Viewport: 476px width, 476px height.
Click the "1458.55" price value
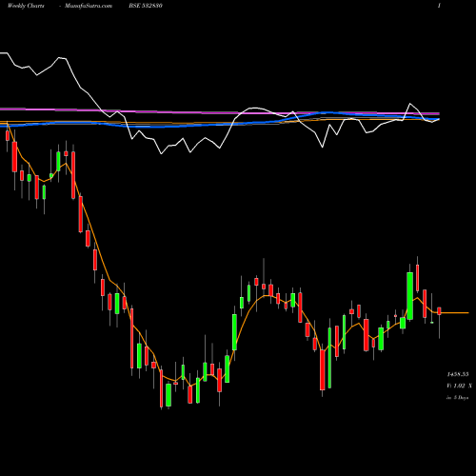pyautogui.click(x=458, y=374)
